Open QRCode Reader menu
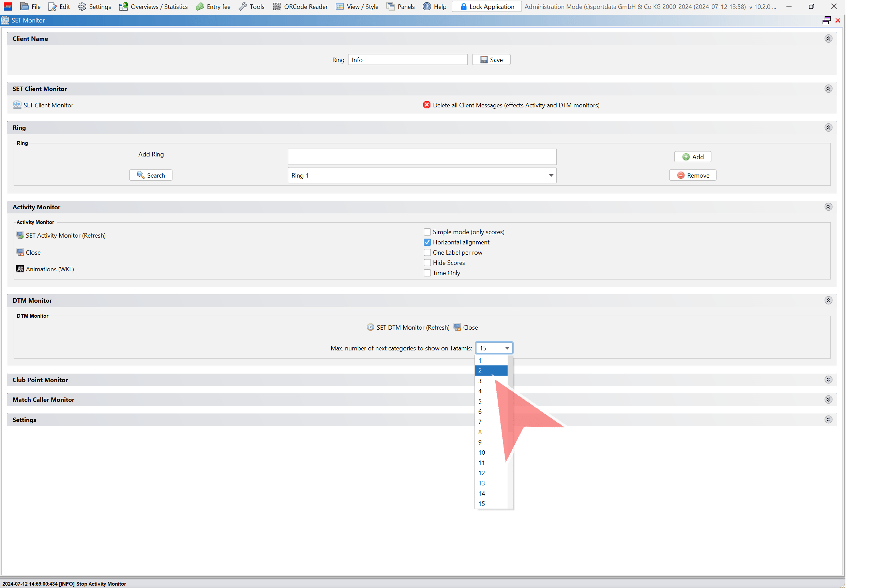Image resolution: width=872 pixels, height=588 pixels. [300, 7]
